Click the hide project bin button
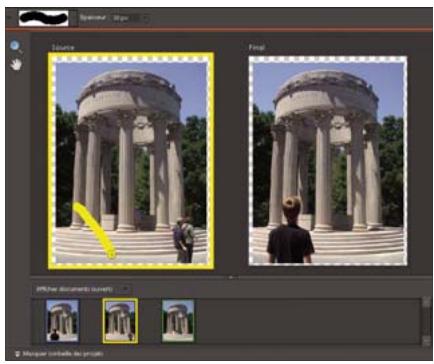Image resolution: width=434 pixels, height=364 pixels. pyautogui.click(x=60, y=354)
